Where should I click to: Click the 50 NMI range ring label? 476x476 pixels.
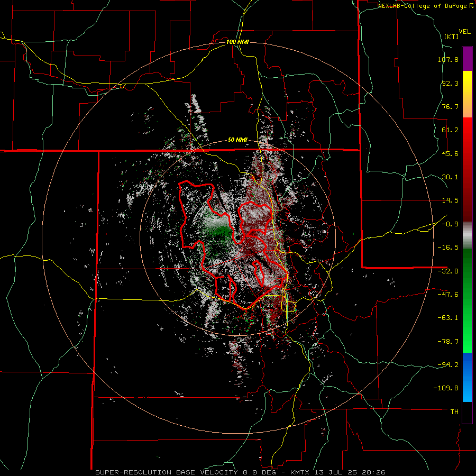click(x=237, y=140)
